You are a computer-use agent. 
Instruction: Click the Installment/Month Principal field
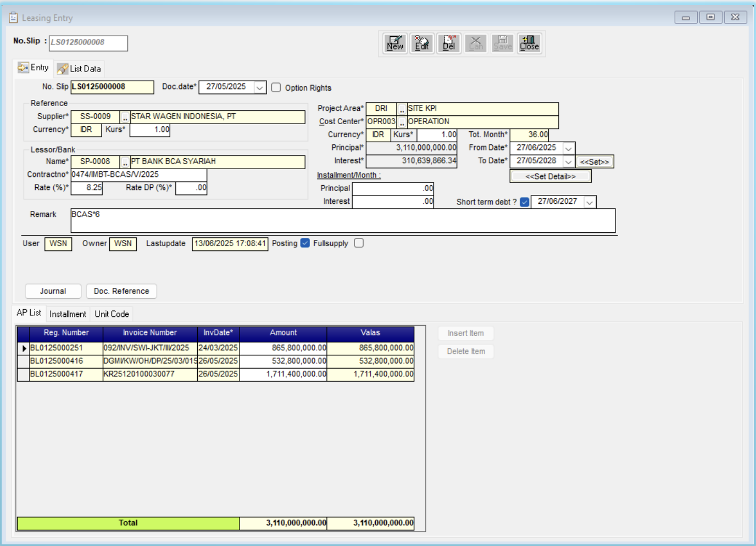[393, 188]
